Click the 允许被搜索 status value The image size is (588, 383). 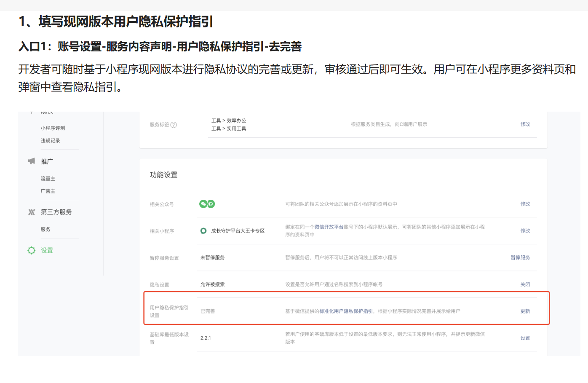pos(213,284)
